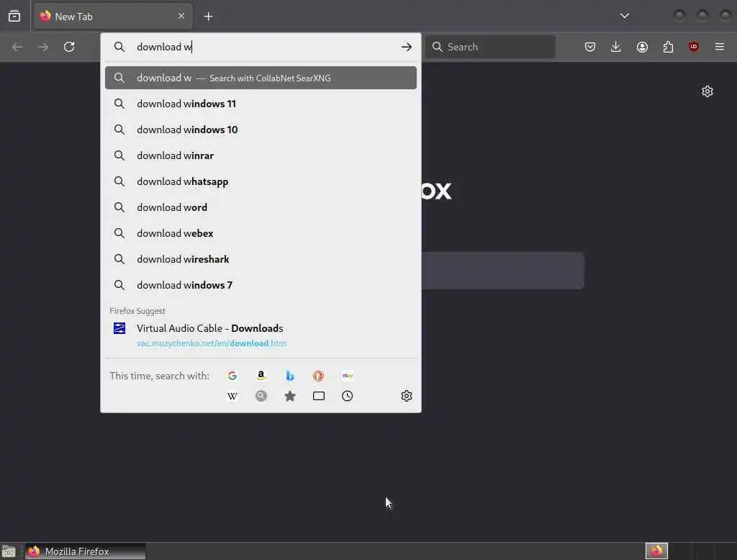The height and width of the screenshot is (560, 737).
Task: Search this time with Wikipedia
Action: point(232,396)
